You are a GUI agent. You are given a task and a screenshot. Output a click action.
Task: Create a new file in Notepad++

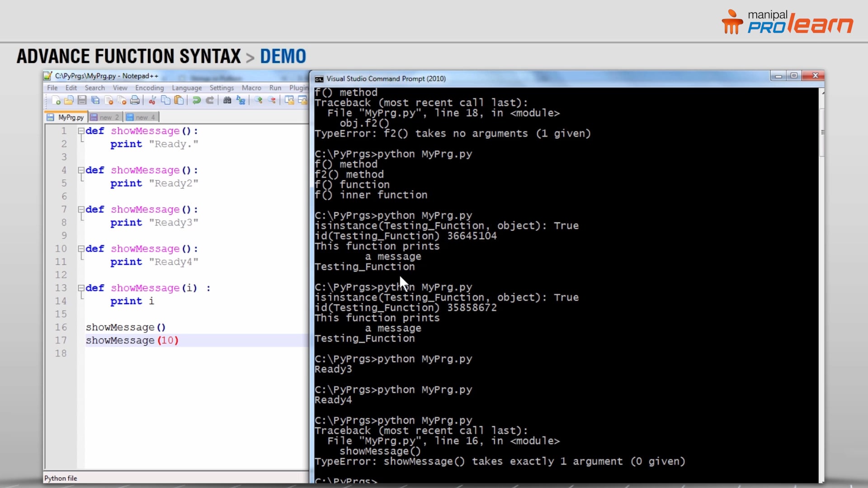point(56,100)
